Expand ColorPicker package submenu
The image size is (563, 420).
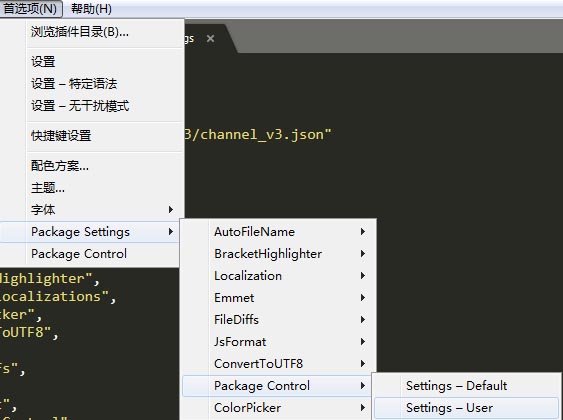278,408
